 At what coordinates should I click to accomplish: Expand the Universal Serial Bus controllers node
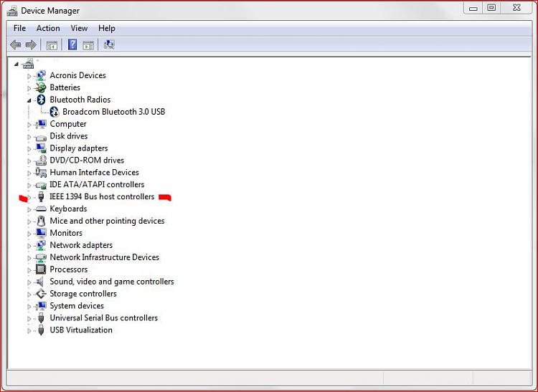coord(29,318)
